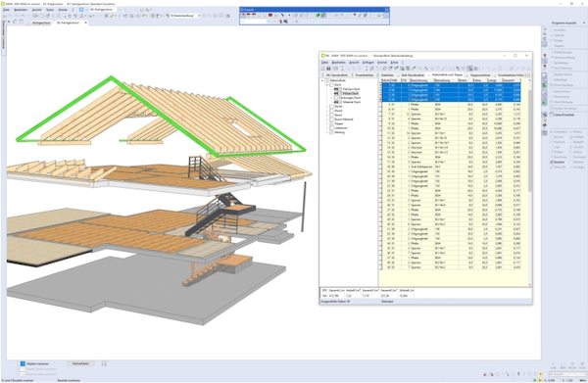
Task: Close the 3D Dachgeschoss tab
Action: click(x=86, y=23)
